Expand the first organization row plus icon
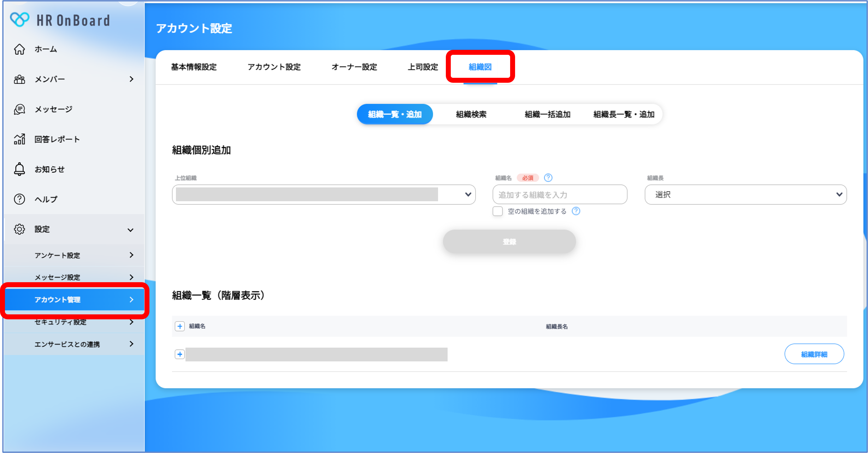868x453 pixels. point(180,354)
